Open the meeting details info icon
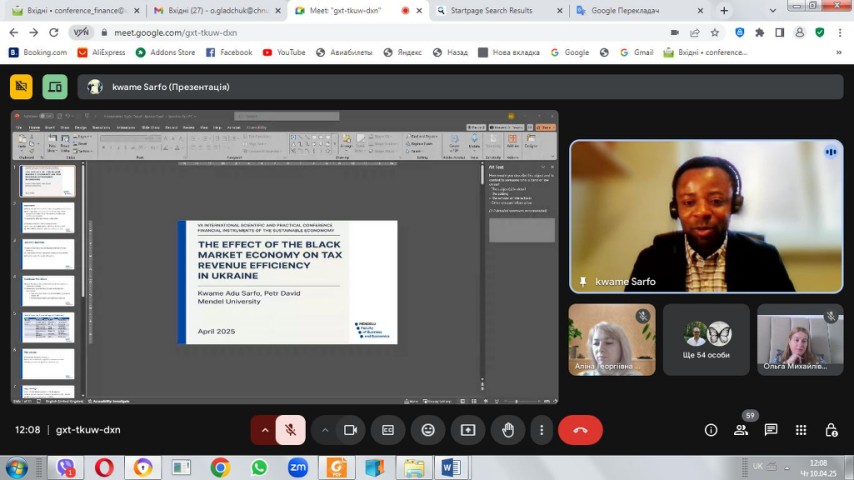 click(x=711, y=430)
